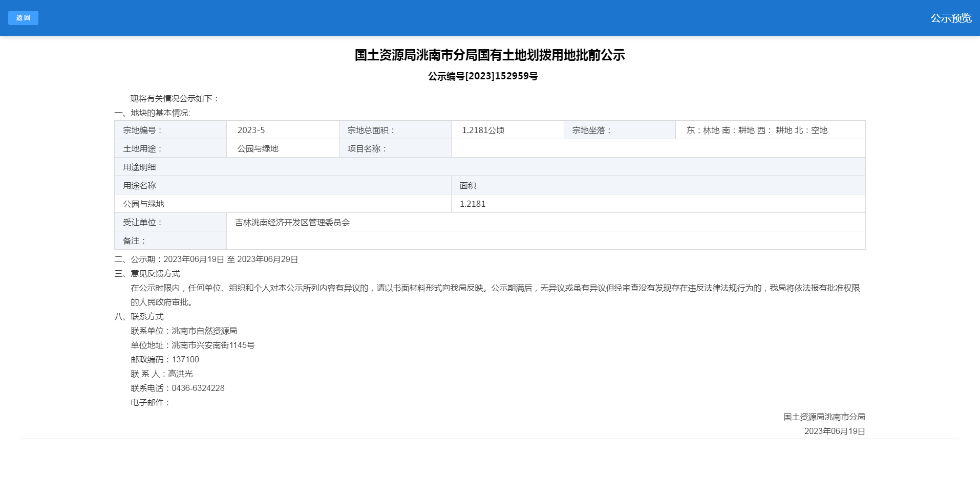Click the parcel number value 2023-5
Image resolution: width=980 pixels, height=479 pixels.
tap(251, 130)
